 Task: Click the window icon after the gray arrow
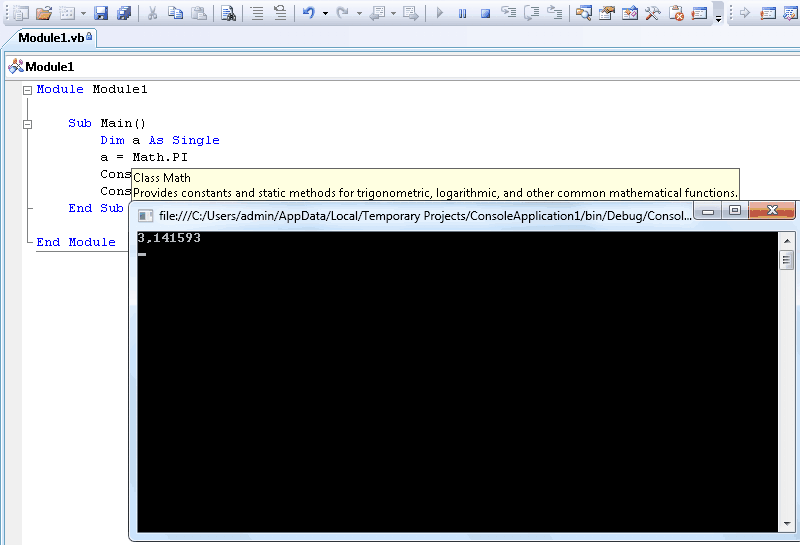(x=768, y=13)
